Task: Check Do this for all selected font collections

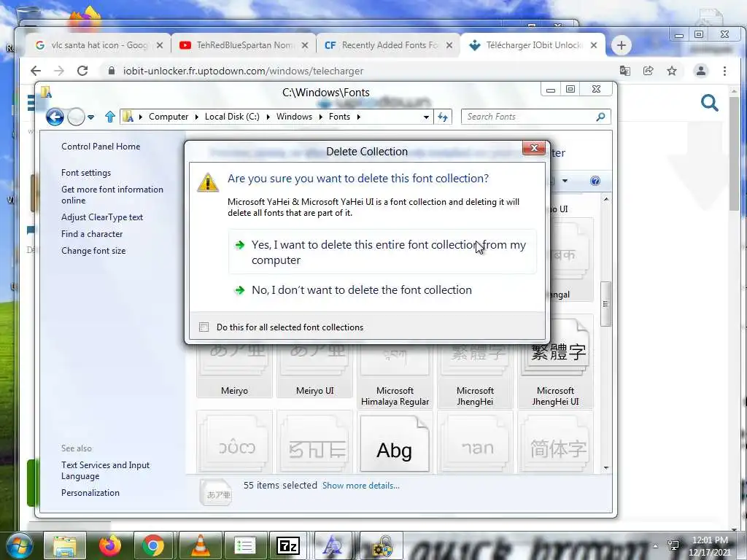Action: pos(204,327)
